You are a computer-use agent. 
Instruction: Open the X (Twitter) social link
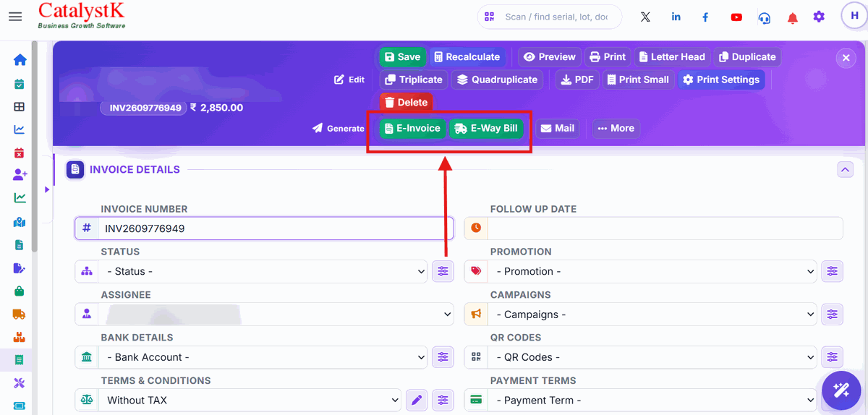coord(645,17)
